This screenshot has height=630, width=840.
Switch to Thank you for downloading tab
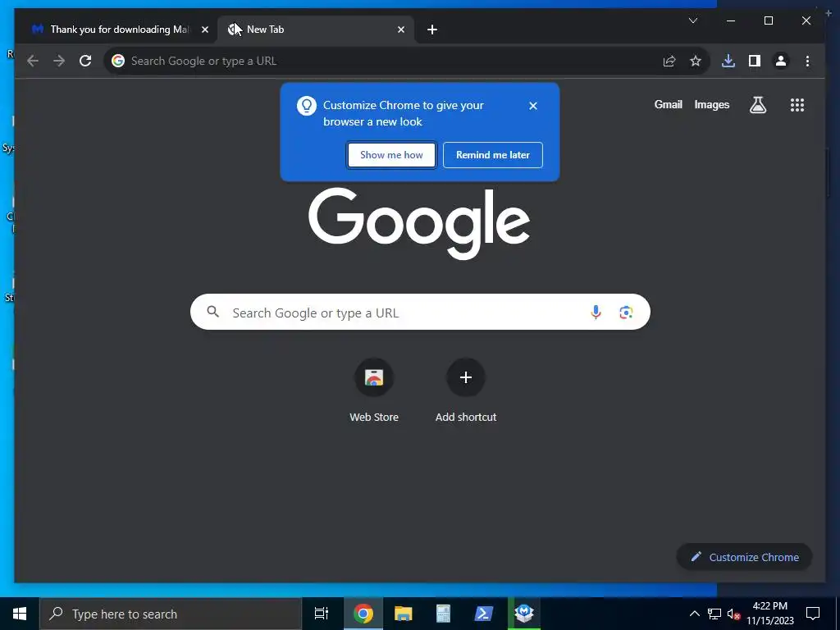coord(120,30)
